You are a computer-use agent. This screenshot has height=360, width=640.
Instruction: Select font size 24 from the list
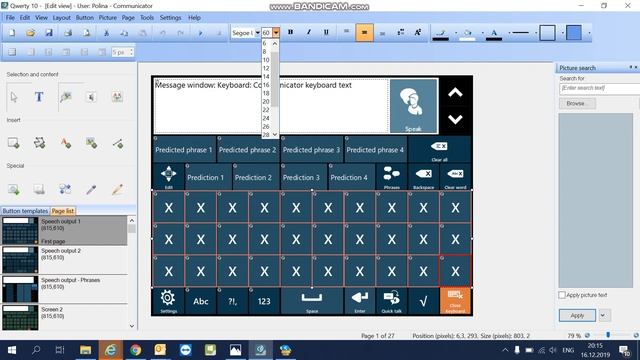[x=266, y=118]
